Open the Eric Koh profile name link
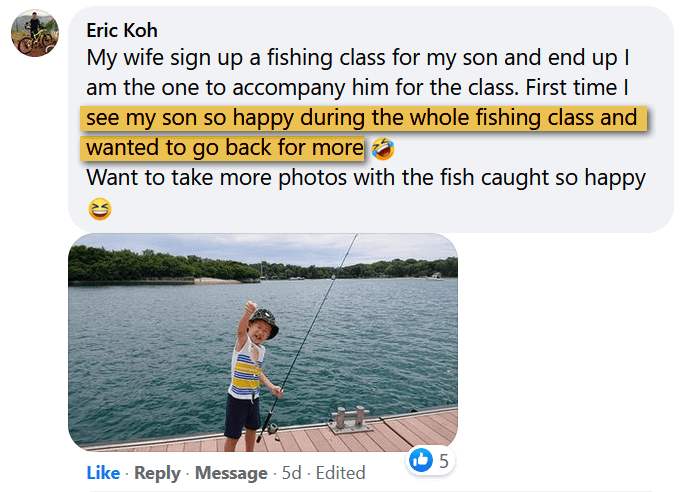Screen dimensions: 687x492 122,30
